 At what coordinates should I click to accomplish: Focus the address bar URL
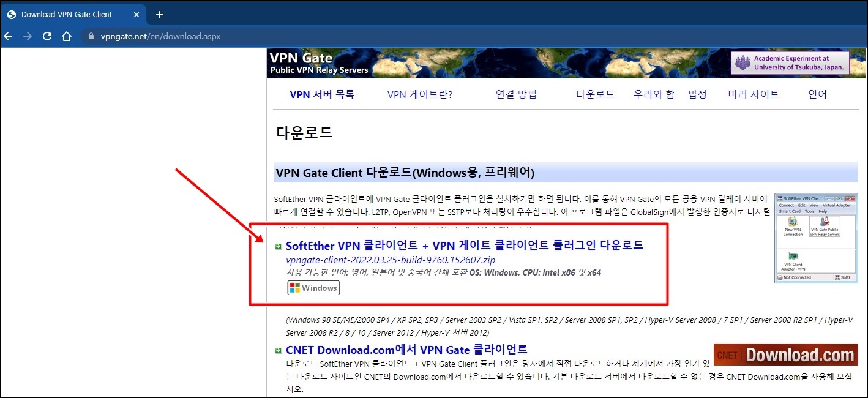(160, 36)
